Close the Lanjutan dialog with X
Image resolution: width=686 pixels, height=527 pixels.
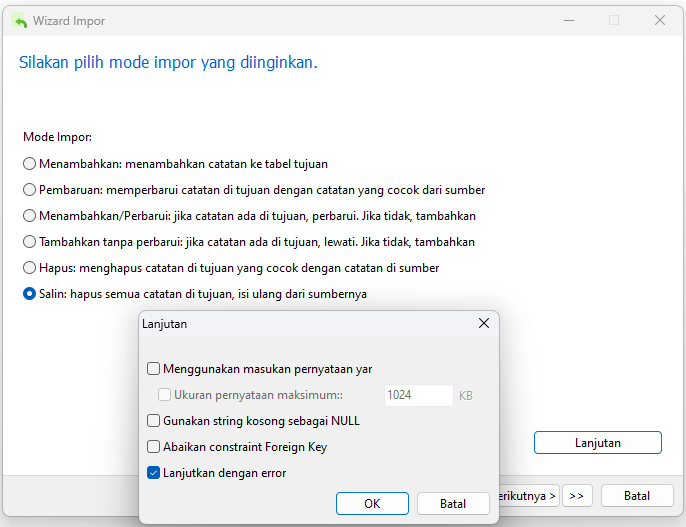(x=484, y=323)
